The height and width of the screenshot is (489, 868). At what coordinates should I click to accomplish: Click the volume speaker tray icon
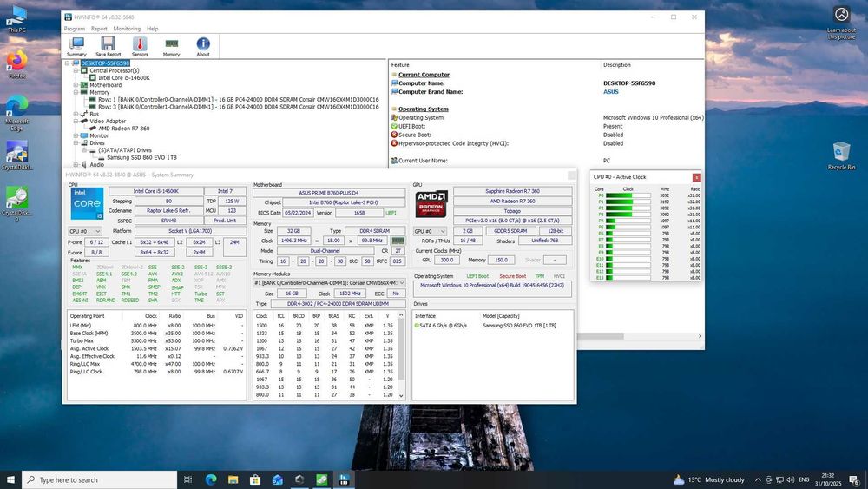(790, 479)
